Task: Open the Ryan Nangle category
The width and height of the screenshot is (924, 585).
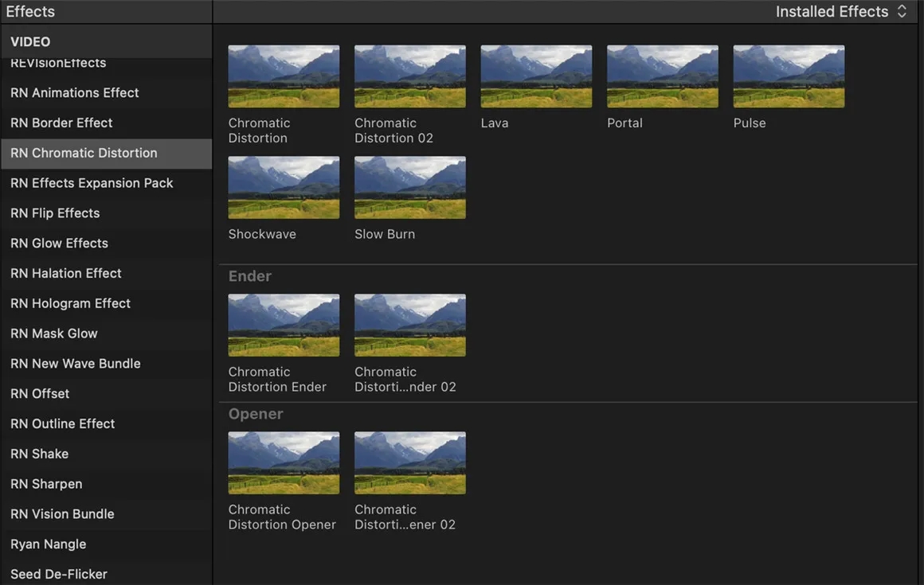Action: pyautogui.click(x=48, y=544)
